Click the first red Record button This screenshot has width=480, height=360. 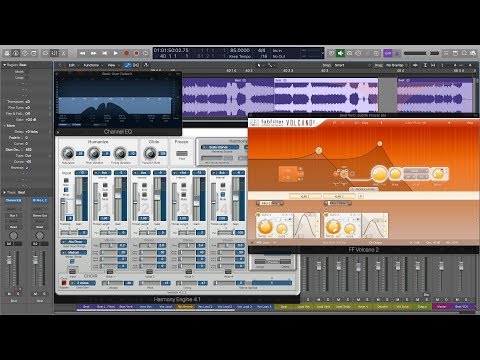tap(126, 53)
